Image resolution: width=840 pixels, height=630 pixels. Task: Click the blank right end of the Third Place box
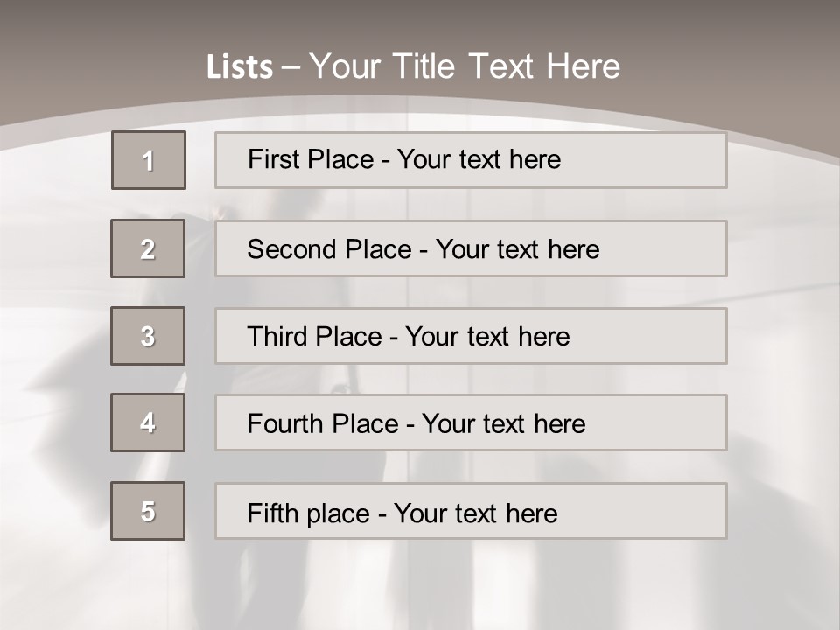665,336
